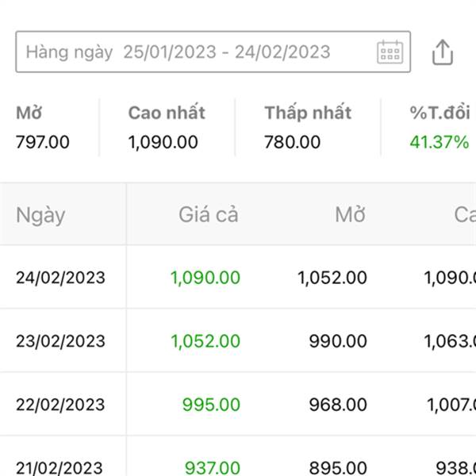
Task: Click the 995.00 closing price
Action: point(211,405)
